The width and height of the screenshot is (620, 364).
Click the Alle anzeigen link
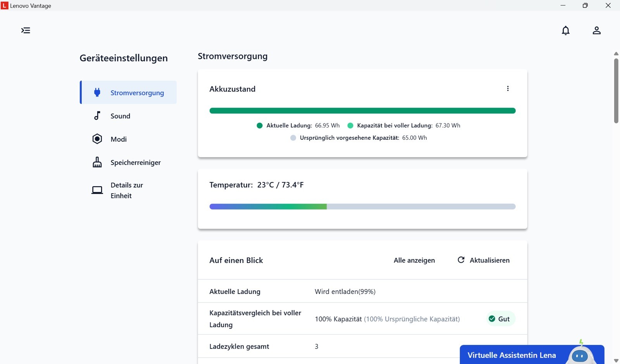click(x=414, y=260)
